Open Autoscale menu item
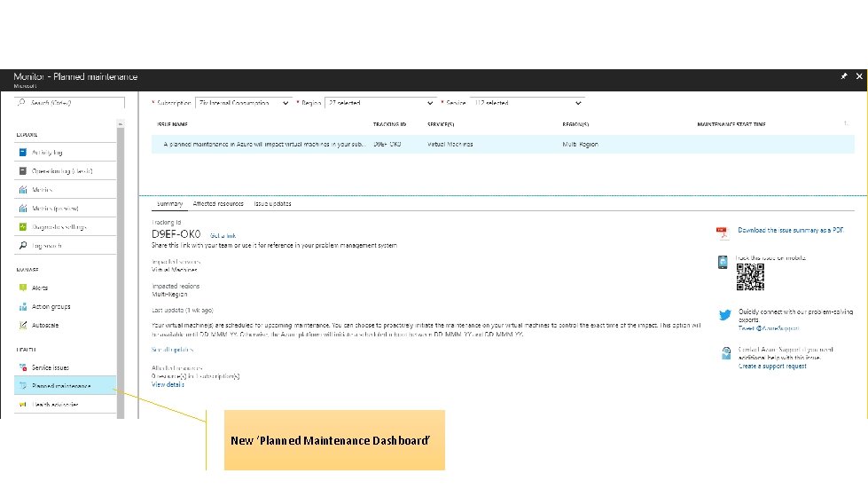Viewport: 868px width, 489px height. 66,325
